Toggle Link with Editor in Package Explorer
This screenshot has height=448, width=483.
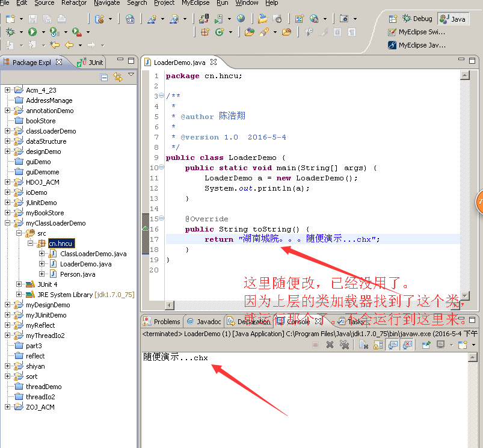click(118, 77)
